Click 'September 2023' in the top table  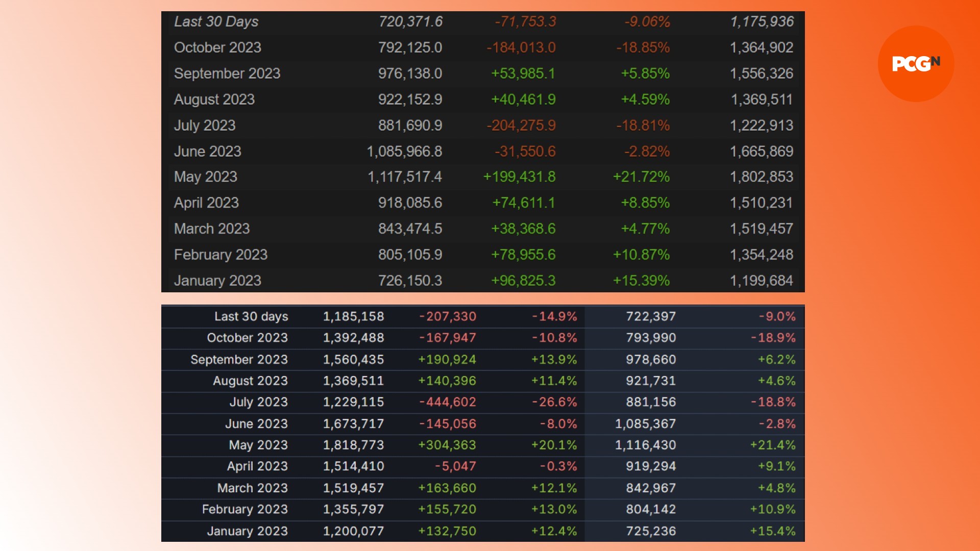coord(227,73)
